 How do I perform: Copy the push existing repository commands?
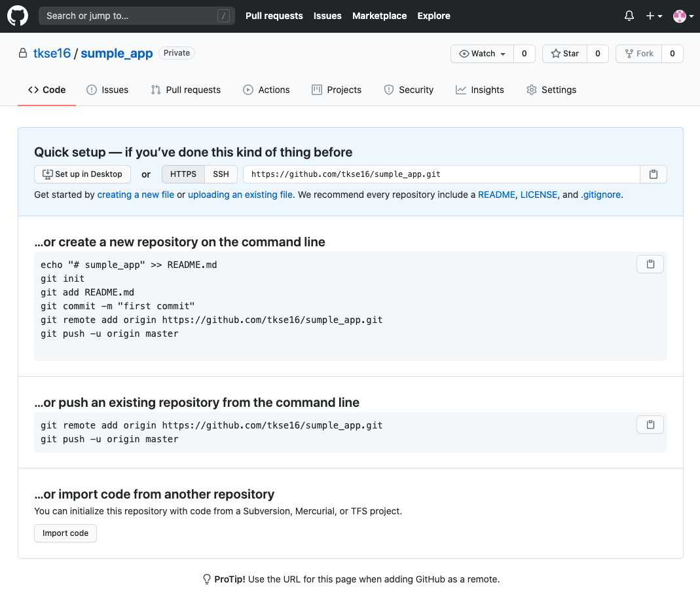tap(650, 425)
